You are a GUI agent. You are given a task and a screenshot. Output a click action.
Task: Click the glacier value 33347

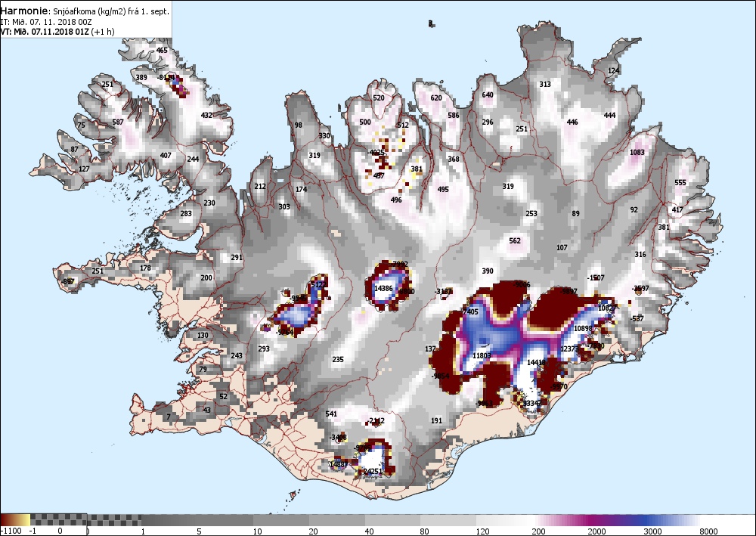tap(531, 403)
